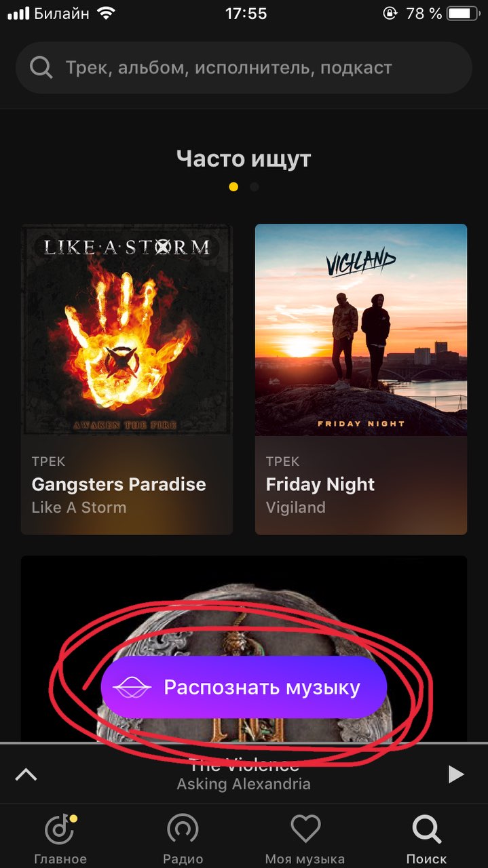
Task: Switch to the second carousel page dot
Action: [254, 186]
